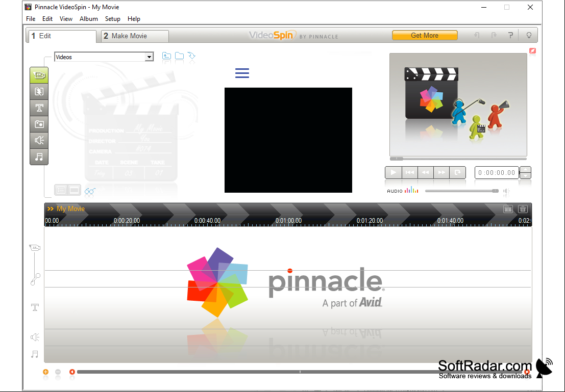565x392 pixels.
Task: Open the Titles album section
Action: (39, 108)
